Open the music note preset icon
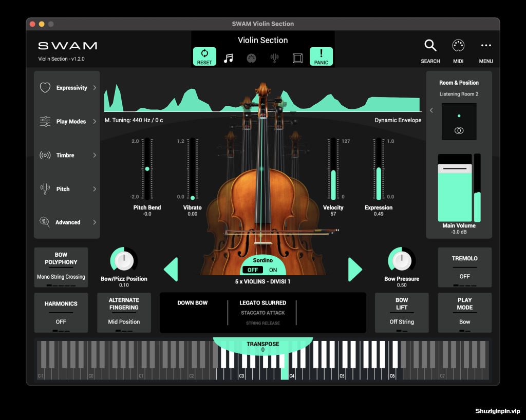Image resolution: width=526 pixels, height=420 pixels. 229,59
